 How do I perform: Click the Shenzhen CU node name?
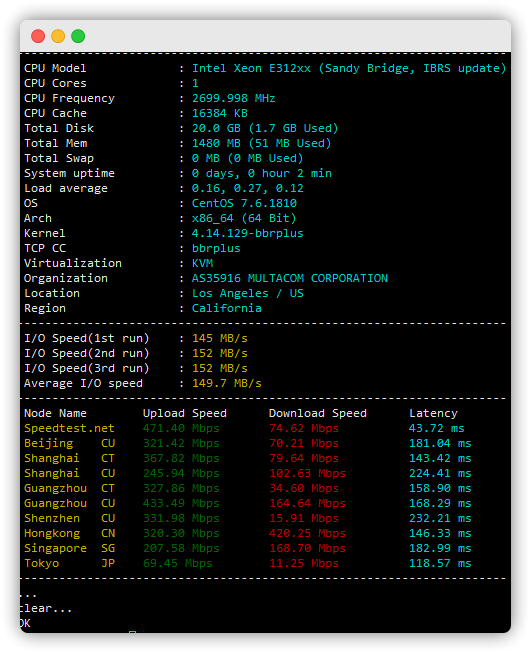(x=70, y=518)
